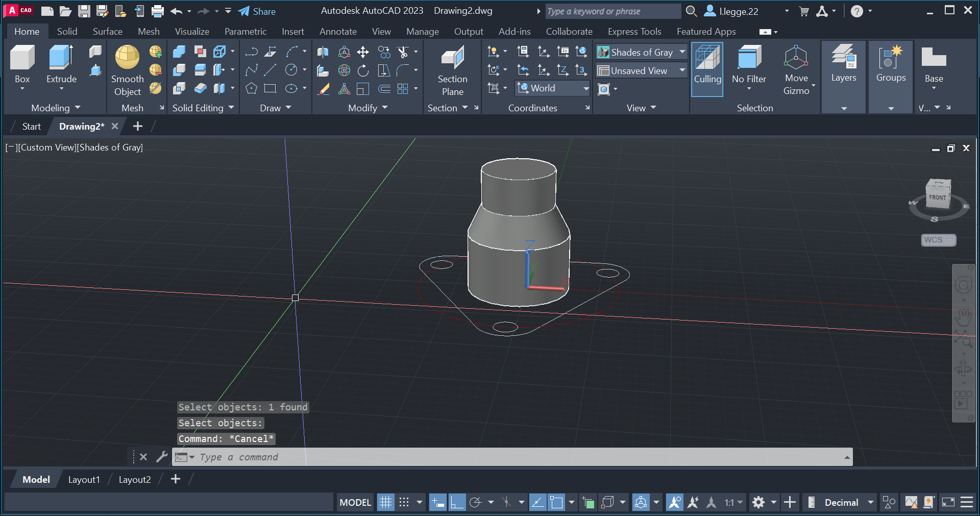Viewport: 980px width, 516px height.
Task: Select the Solid Intersect tool
Action: tap(179, 88)
